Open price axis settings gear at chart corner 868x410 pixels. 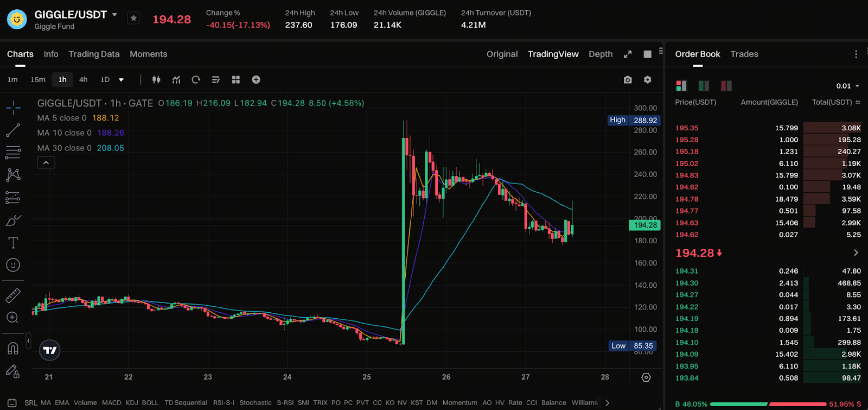(646, 377)
